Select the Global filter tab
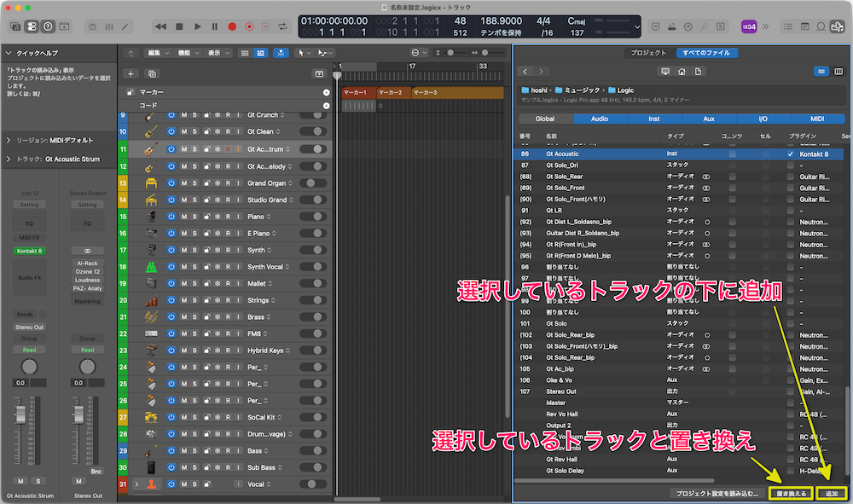Image resolution: width=853 pixels, height=504 pixels. point(545,119)
